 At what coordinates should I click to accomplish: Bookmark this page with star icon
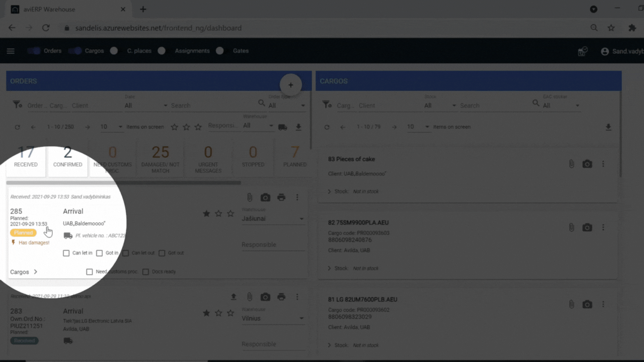611,28
